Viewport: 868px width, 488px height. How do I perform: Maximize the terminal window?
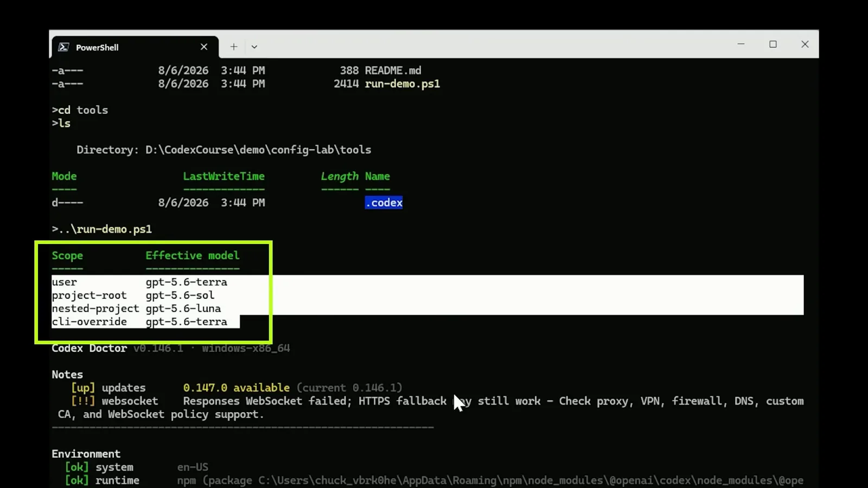coord(773,44)
